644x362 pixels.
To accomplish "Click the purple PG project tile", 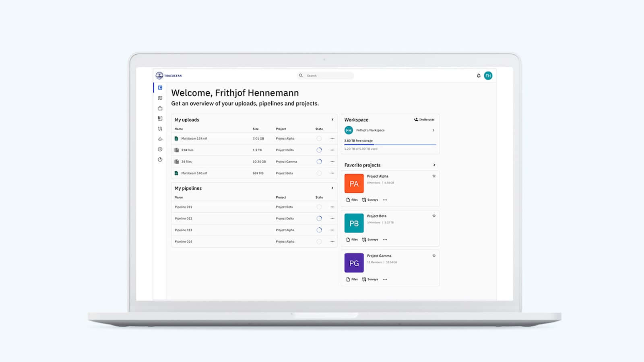I will [x=354, y=263].
